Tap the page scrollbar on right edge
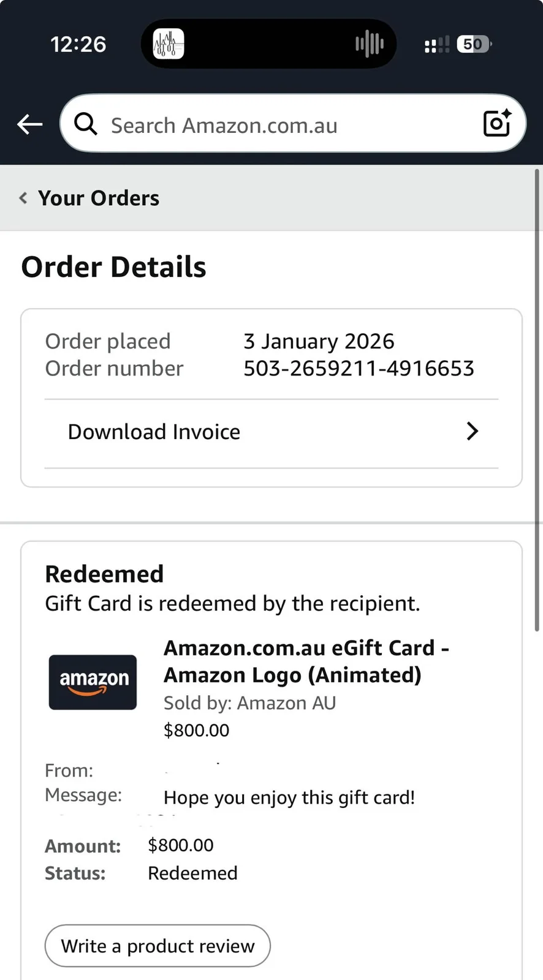 pyautogui.click(x=537, y=399)
